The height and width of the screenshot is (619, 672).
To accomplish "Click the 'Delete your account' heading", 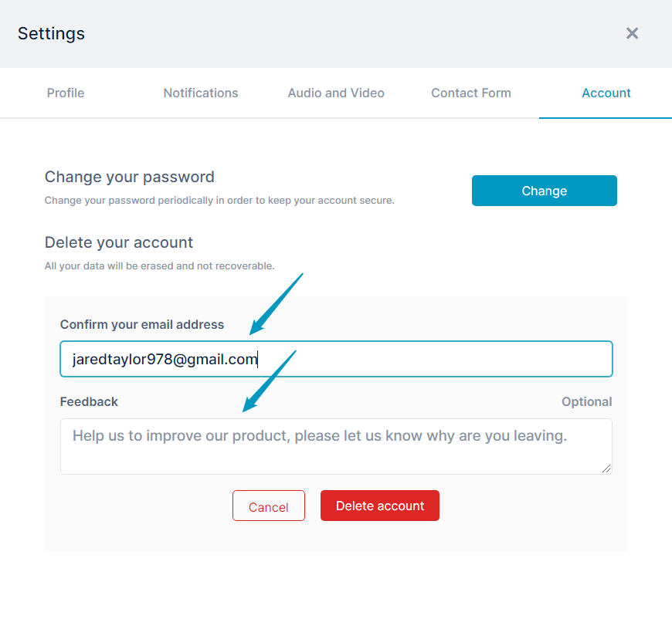I will (119, 242).
